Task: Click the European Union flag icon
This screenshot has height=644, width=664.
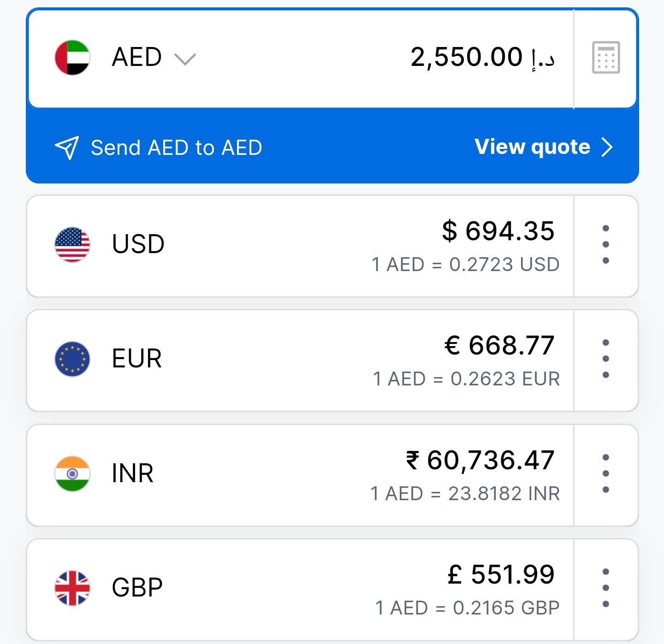Action: [x=72, y=359]
